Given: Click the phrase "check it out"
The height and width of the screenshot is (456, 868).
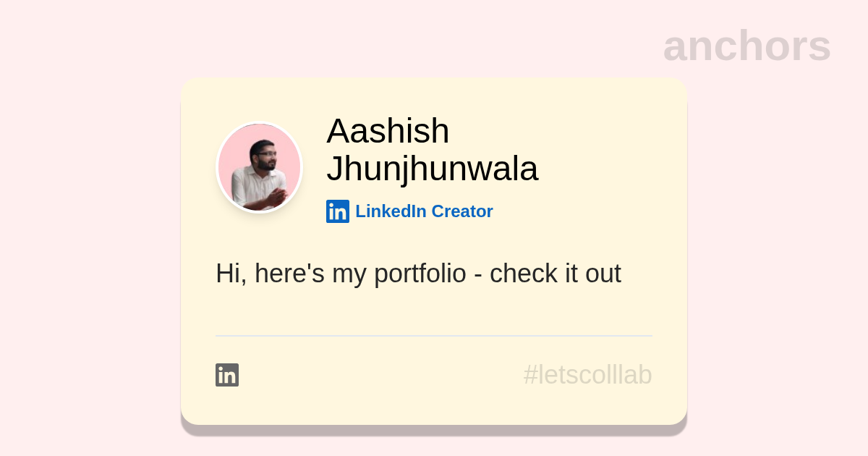Looking at the screenshot, I should 555,274.
